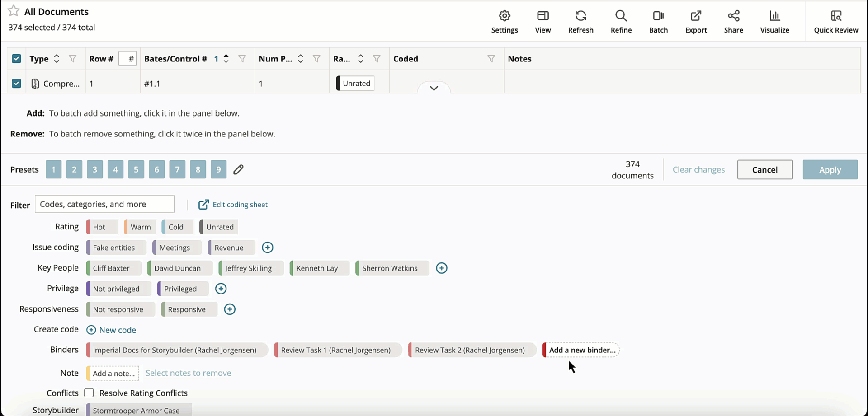Open the Share tool
Image resolution: width=868 pixels, height=416 pixels.
point(733,20)
